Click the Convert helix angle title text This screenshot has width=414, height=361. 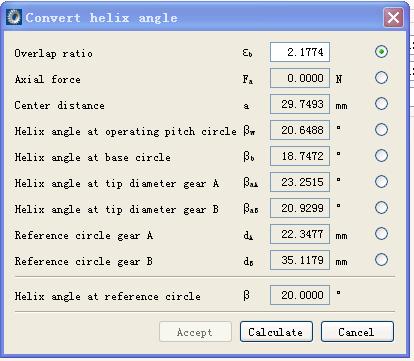tap(101, 18)
